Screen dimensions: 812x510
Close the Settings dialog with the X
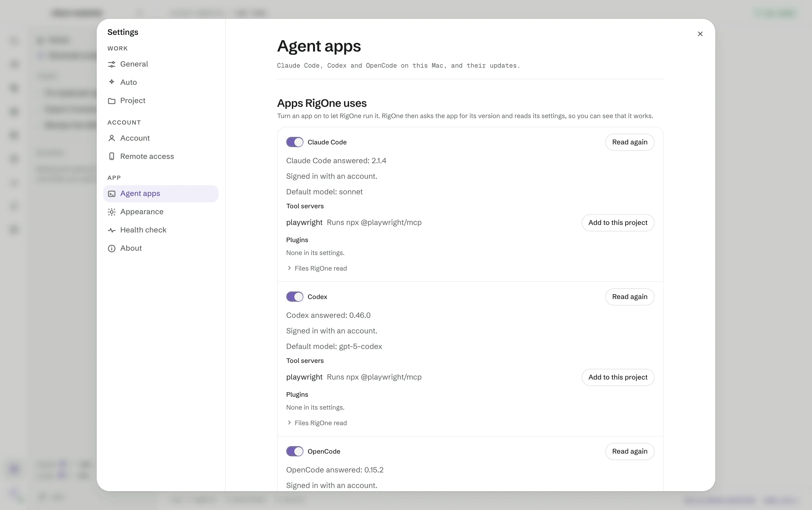coord(700,34)
